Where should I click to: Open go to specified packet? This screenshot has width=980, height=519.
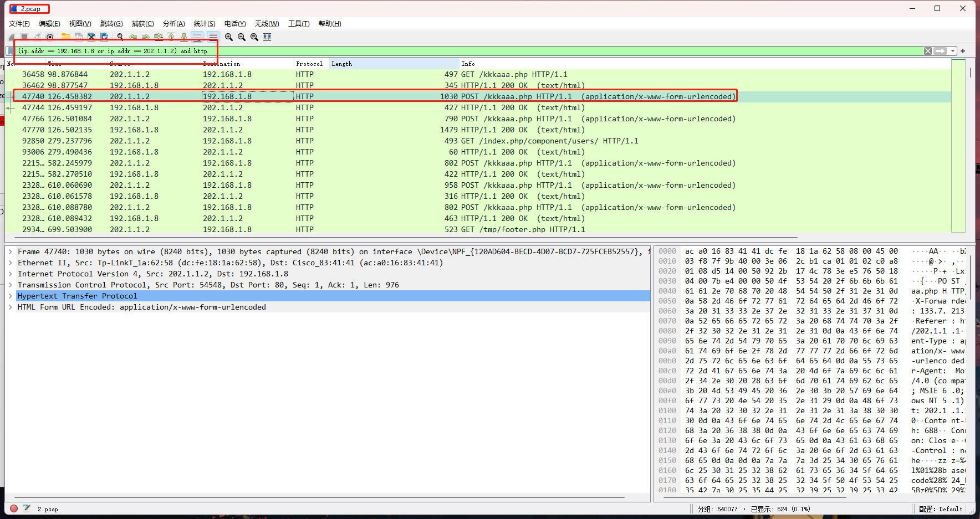coord(159,37)
